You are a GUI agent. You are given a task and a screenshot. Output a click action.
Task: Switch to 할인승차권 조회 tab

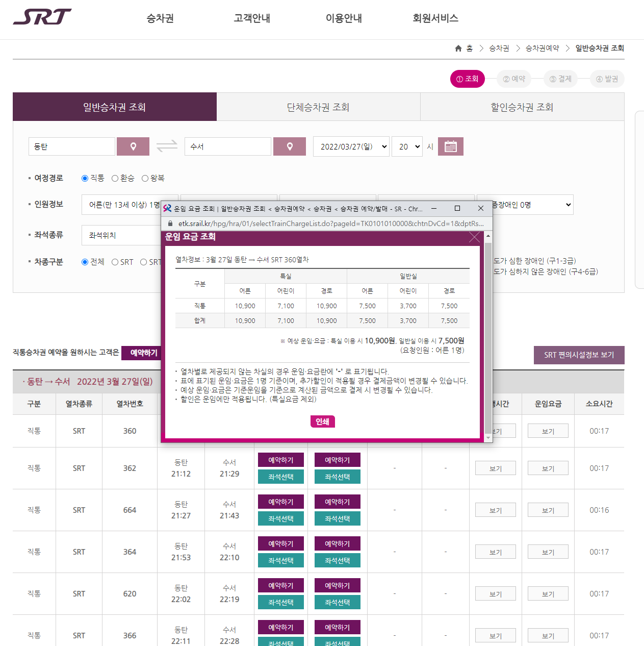pyautogui.click(x=522, y=107)
